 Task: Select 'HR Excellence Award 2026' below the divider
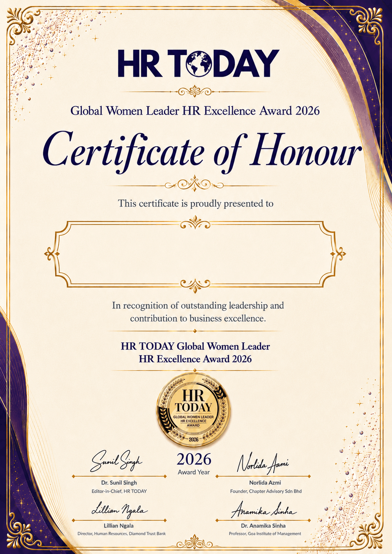195,359
